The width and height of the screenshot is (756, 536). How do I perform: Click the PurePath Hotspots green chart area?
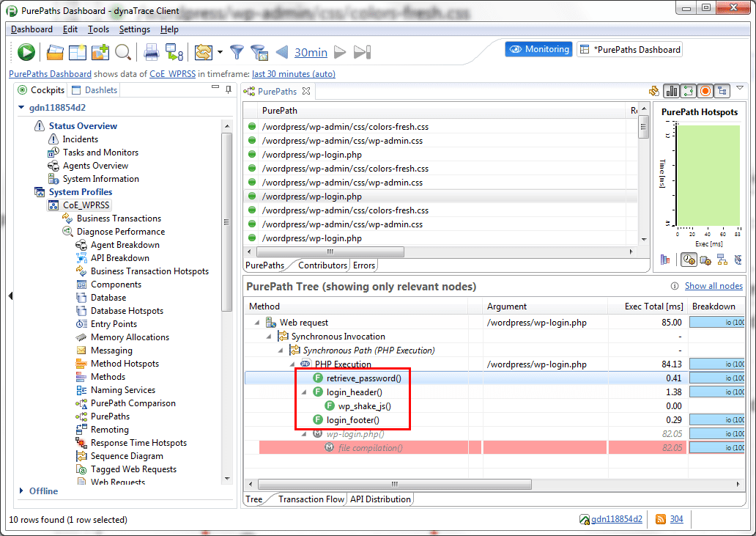(x=709, y=175)
